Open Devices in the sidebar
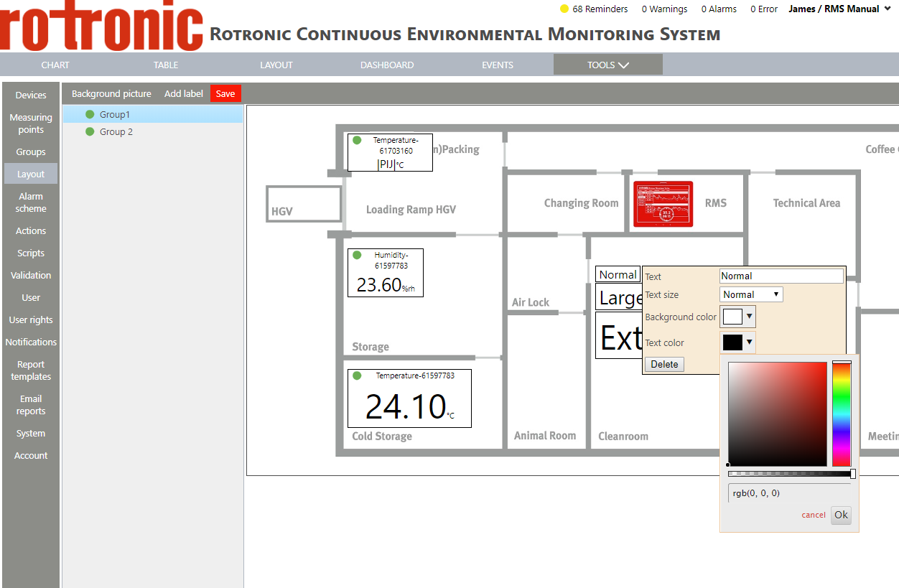 [x=31, y=95]
